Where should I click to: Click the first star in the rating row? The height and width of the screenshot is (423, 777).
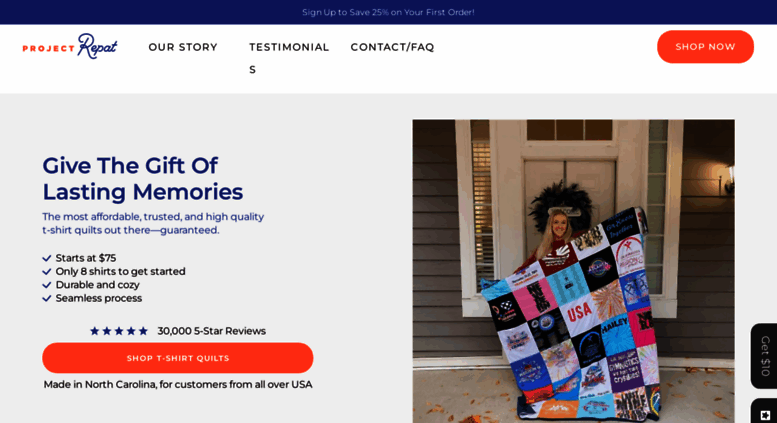coord(95,331)
